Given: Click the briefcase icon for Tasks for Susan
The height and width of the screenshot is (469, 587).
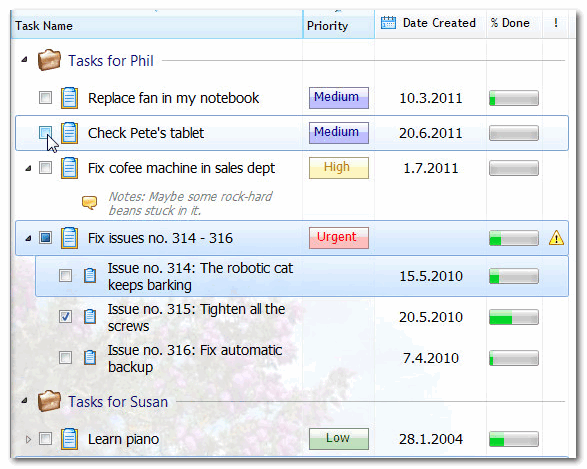Looking at the screenshot, I should (49, 401).
